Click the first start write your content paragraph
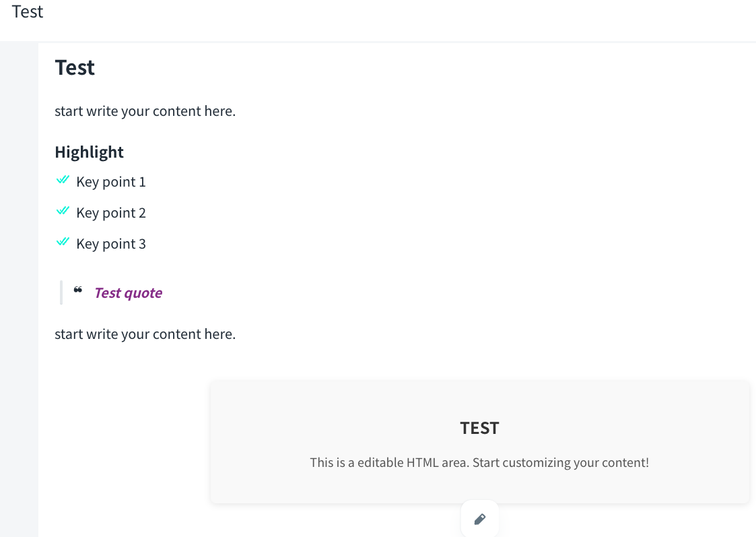 tap(145, 111)
